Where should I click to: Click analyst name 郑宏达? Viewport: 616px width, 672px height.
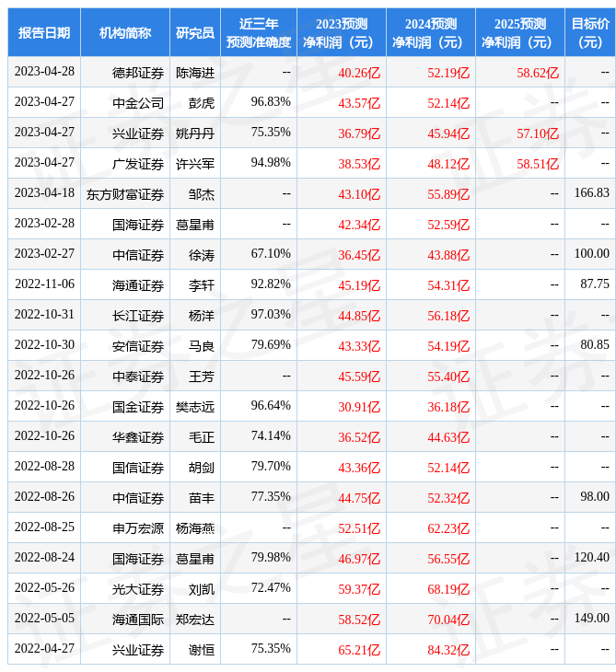(x=195, y=620)
